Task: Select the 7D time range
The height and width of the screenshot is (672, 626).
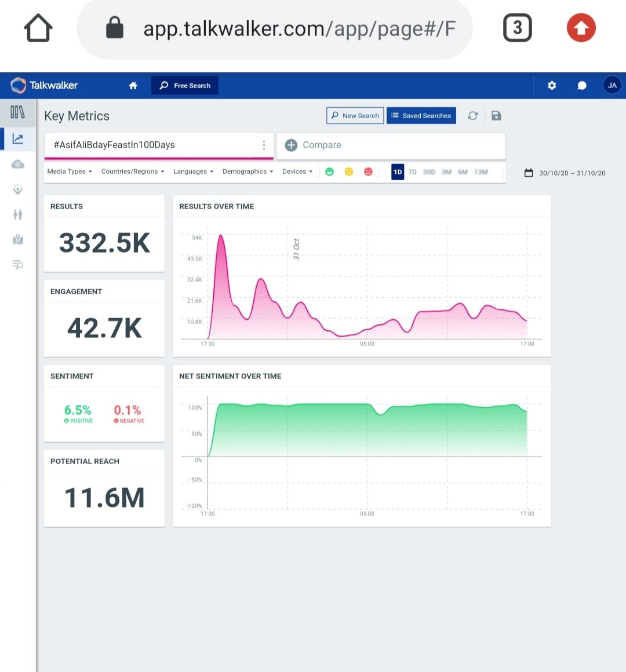Action: [413, 172]
